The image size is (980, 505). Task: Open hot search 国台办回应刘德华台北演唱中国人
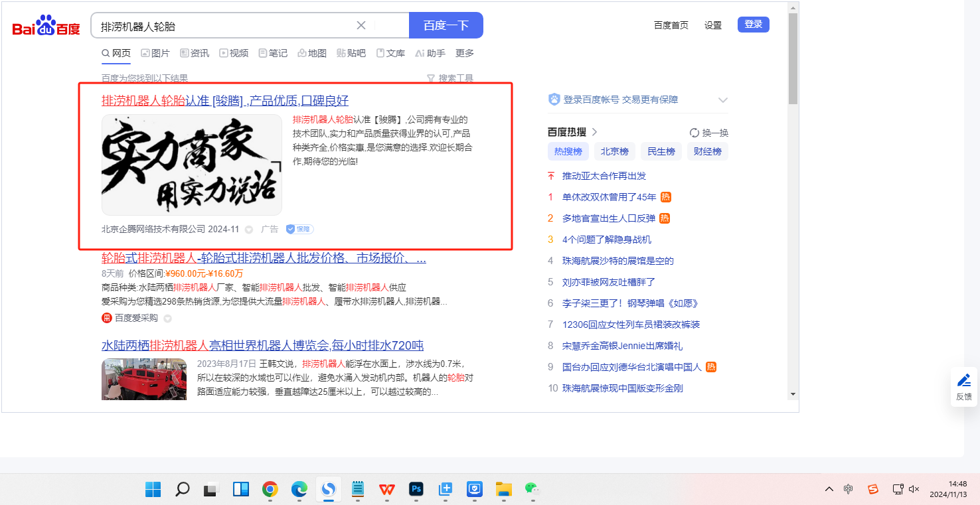(632, 367)
